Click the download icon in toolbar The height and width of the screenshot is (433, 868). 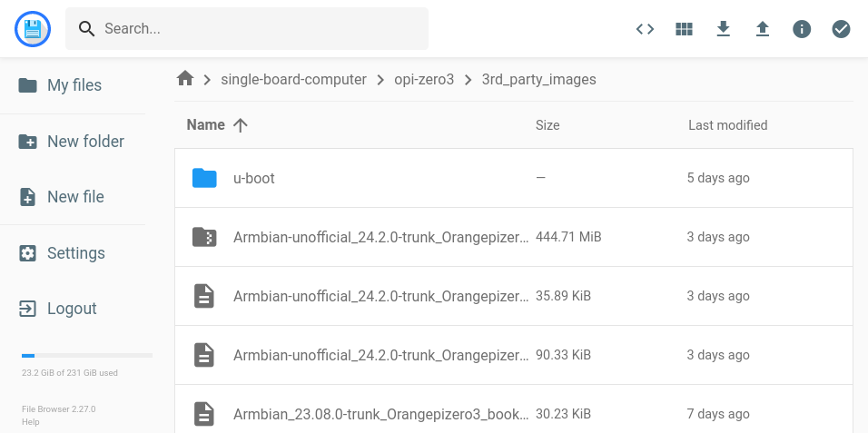724,29
